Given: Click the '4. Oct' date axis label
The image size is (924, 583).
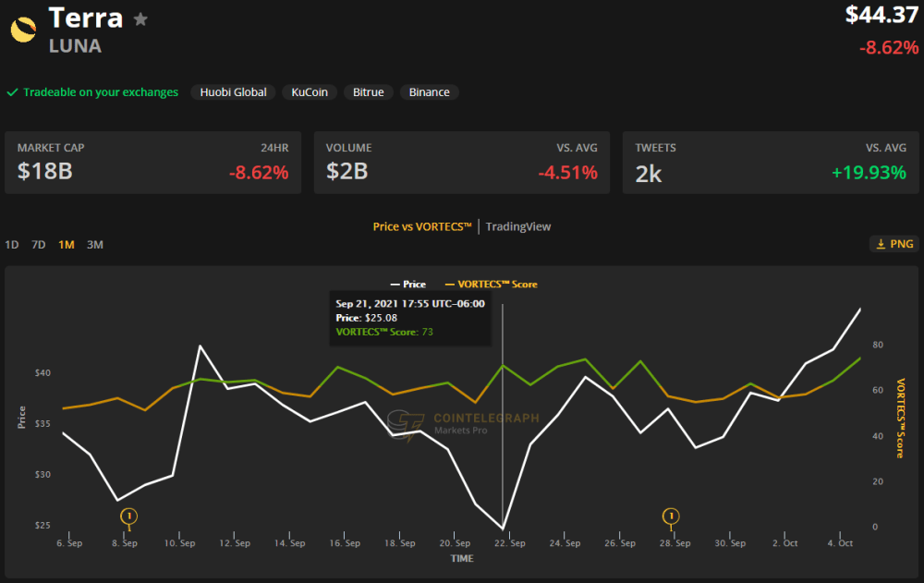Looking at the screenshot, I should click(x=840, y=543).
